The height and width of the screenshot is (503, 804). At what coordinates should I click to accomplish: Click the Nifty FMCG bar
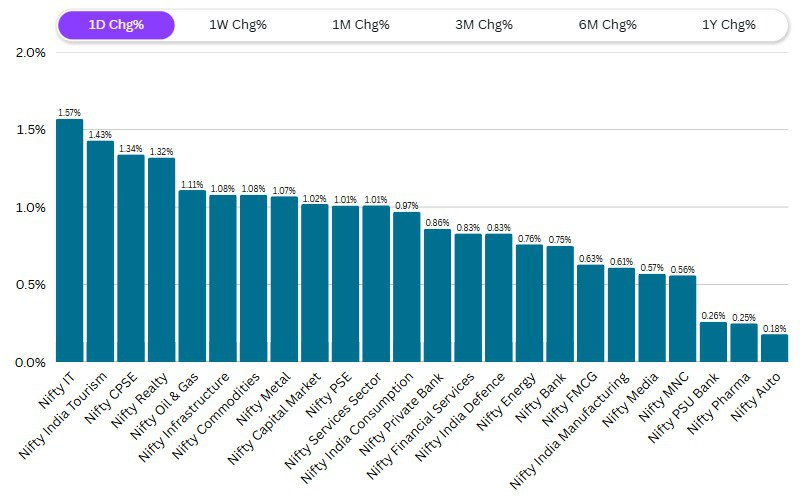pos(590,313)
